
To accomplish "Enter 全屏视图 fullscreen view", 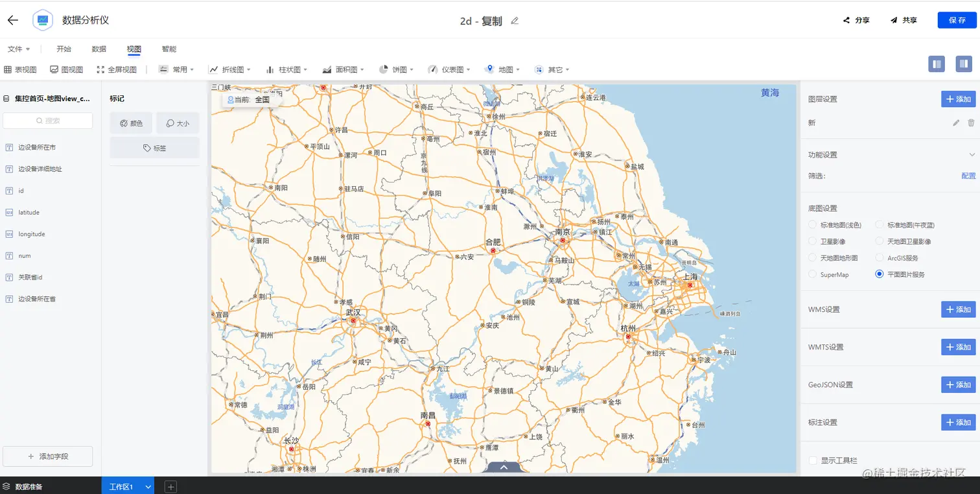I will 117,69.
